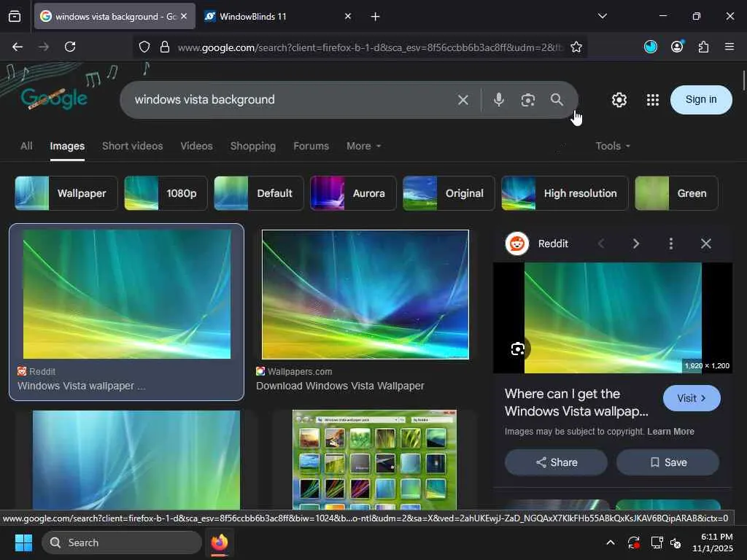Open the Learn More copyright link
Image resolution: width=747 pixels, height=560 pixels.
pos(671,432)
